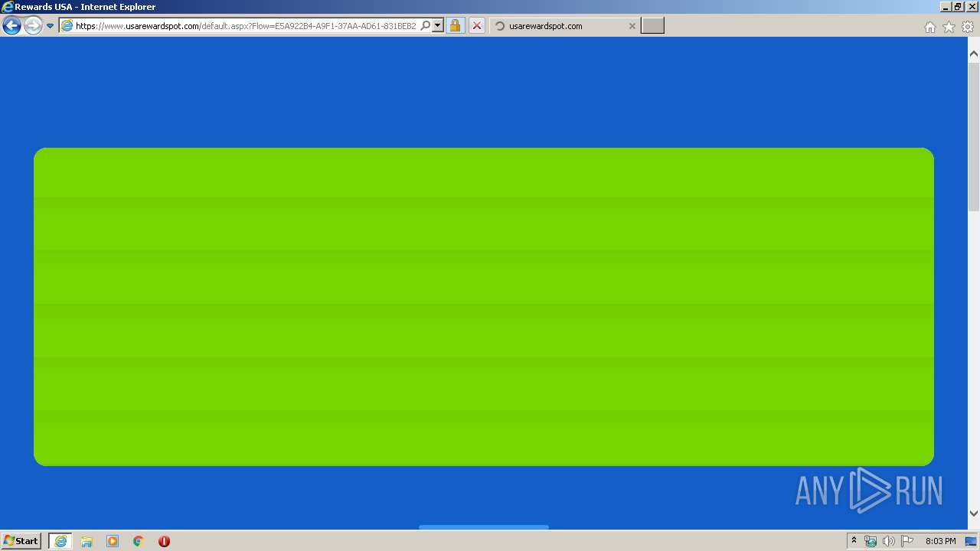Image resolution: width=980 pixels, height=551 pixels.
Task: Open the Tools gear menu
Action: (x=968, y=27)
